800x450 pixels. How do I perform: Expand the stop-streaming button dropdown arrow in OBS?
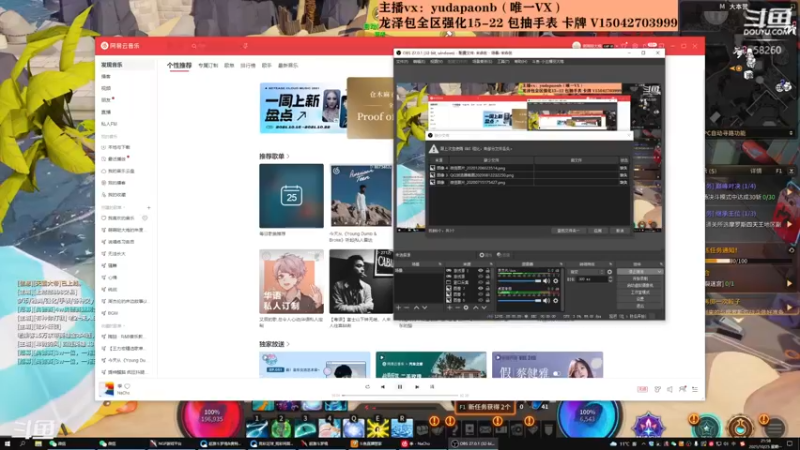coord(659,272)
